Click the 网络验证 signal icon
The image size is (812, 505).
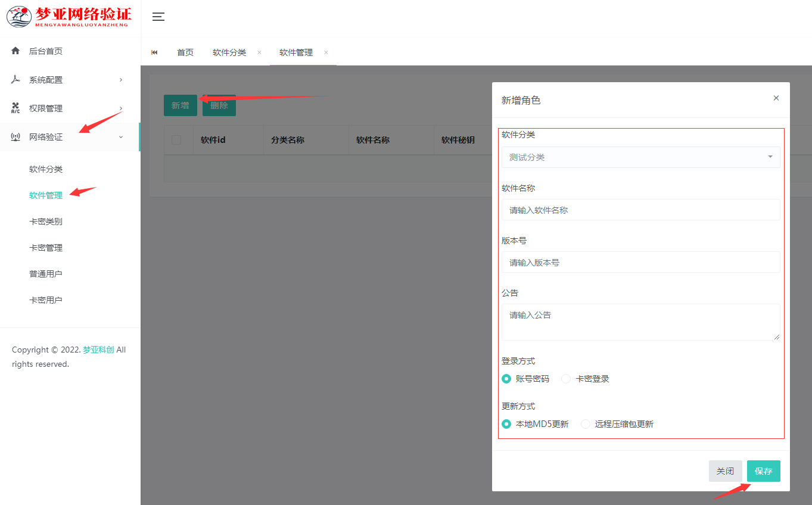(15, 136)
